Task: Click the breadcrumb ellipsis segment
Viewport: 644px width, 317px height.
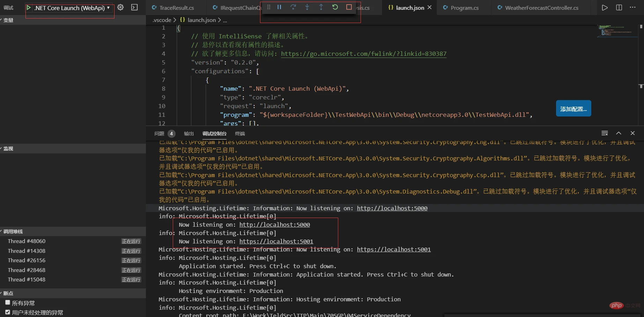Action: click(x=225, y=20)
